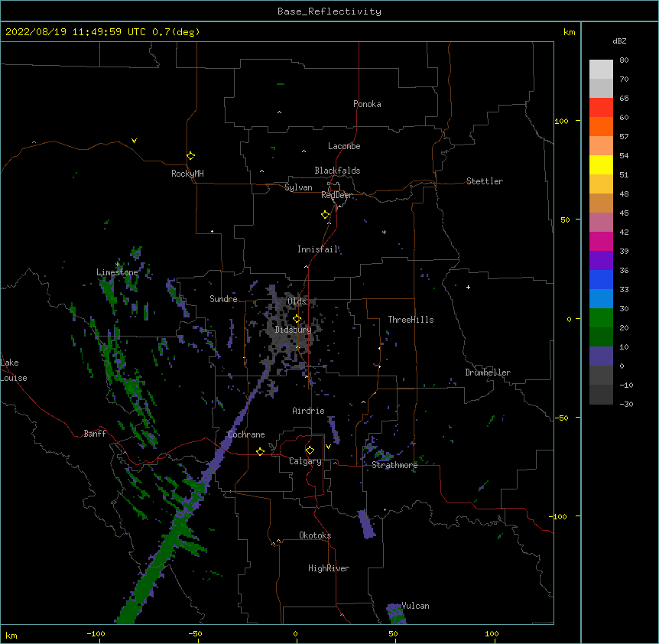Click the Ponoka city label
659x644 pixels.
coord(367,104)
